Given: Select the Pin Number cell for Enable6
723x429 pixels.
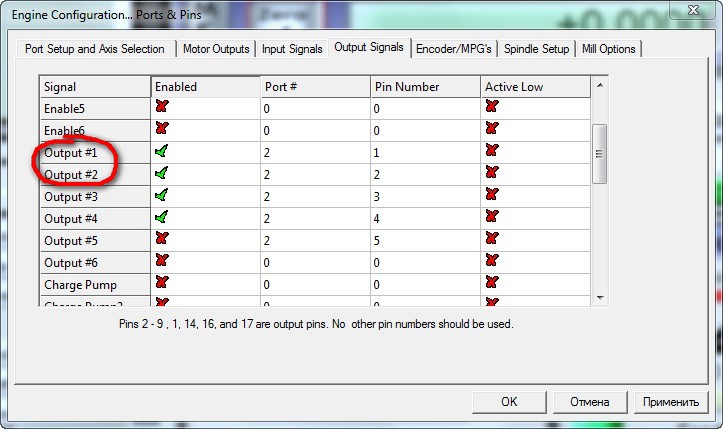Looking at the screenshot, I should [426, 131].
